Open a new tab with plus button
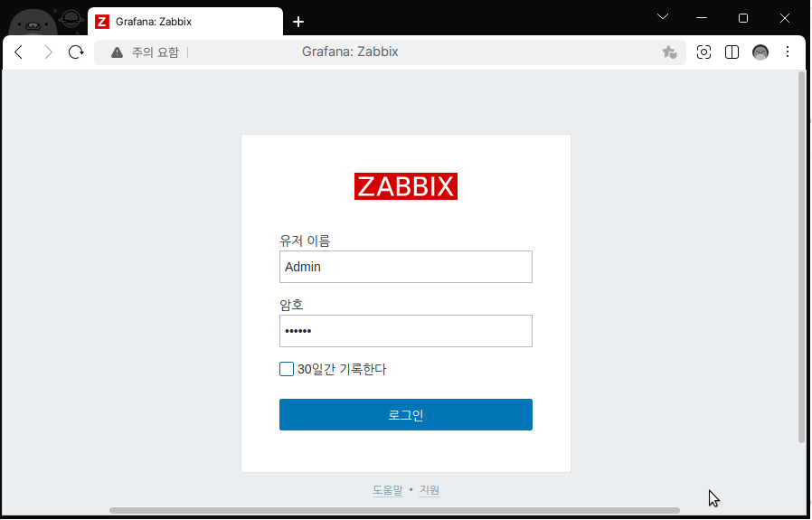 coord(298,22)
